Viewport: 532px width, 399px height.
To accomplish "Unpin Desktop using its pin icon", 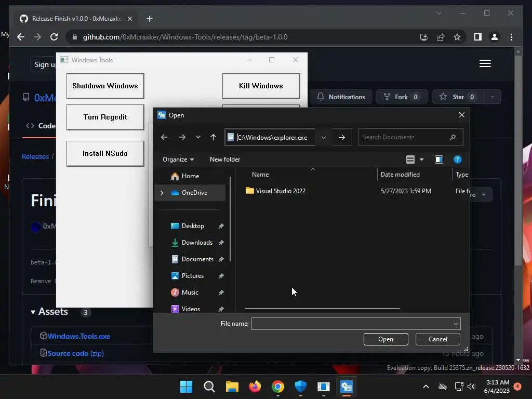I will pos(221,226).
